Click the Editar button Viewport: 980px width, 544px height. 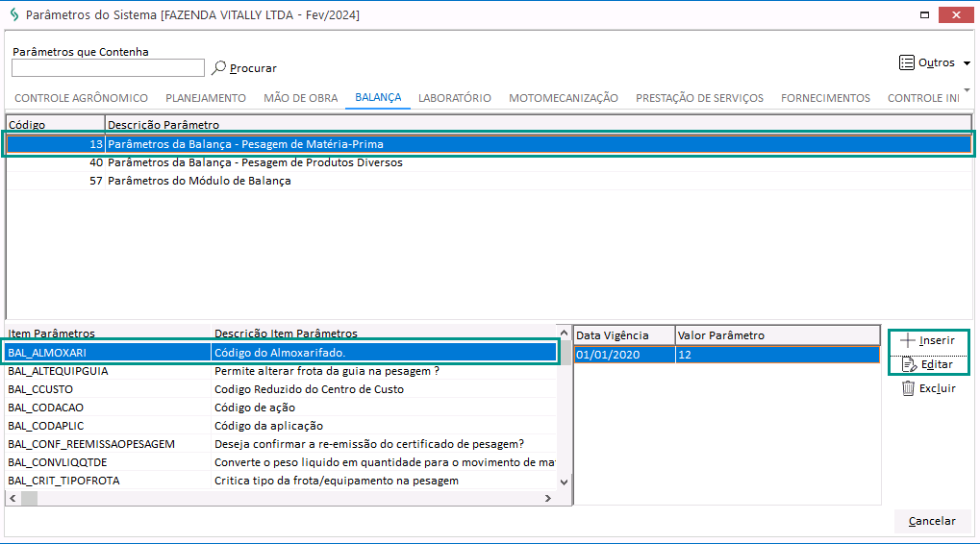(x=928, y=364)
